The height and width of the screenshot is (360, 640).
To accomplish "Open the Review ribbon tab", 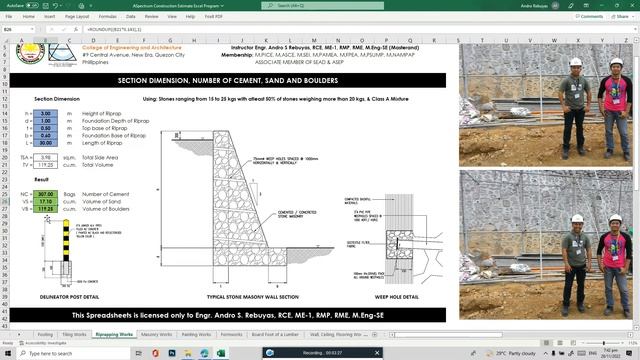I will click(x=151, y=17).
